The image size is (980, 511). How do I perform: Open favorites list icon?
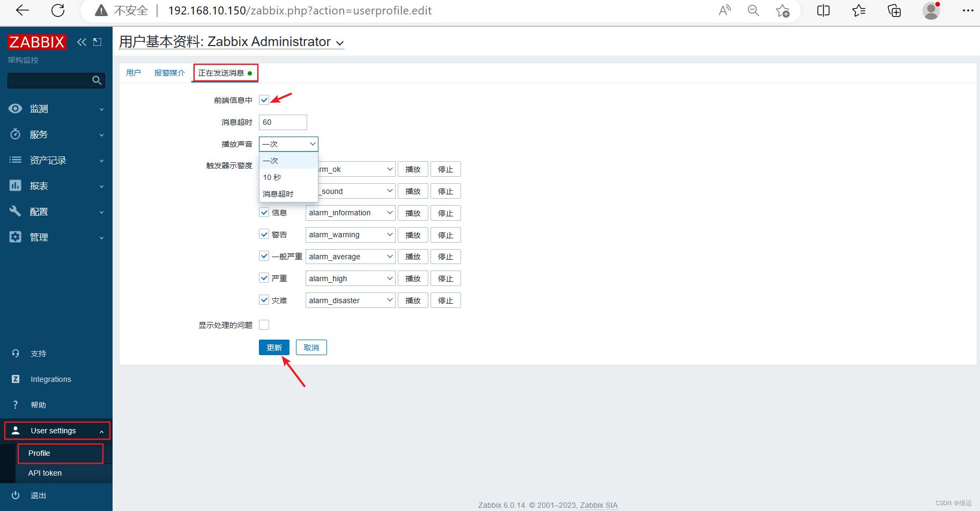tap(859, 10)
